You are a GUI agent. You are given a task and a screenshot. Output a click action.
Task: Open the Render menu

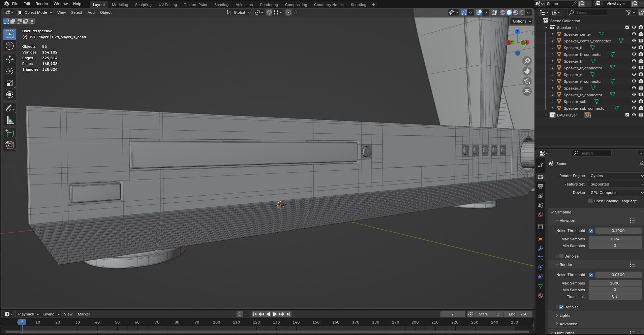(x=42, y=4)
